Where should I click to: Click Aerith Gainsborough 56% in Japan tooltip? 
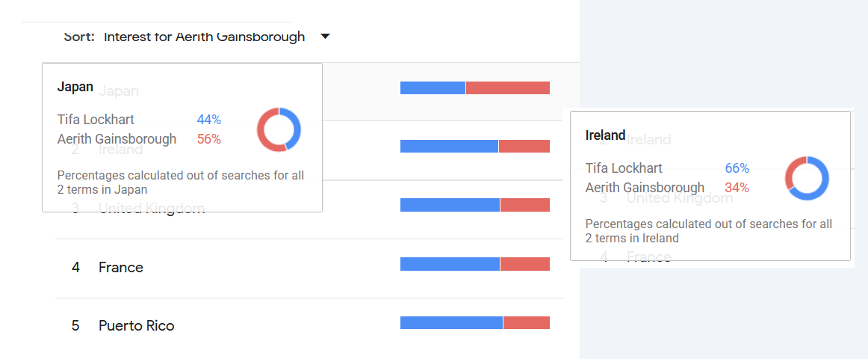coord(139,139)
